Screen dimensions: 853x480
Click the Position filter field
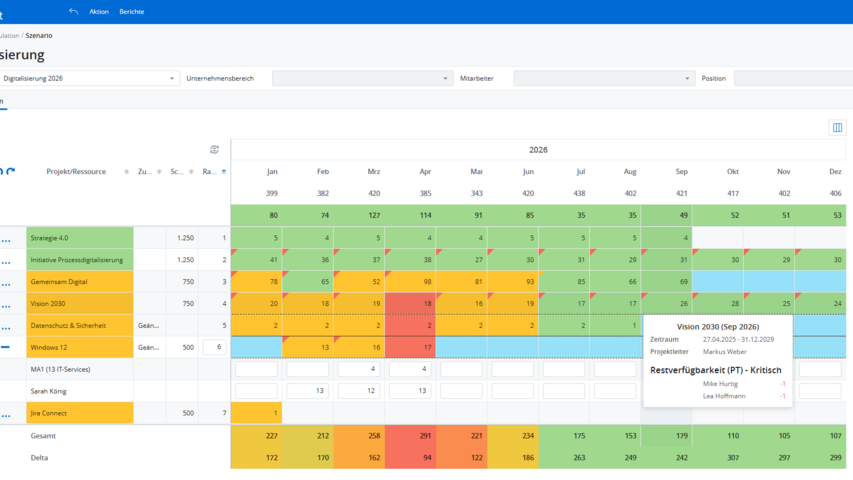tap(792, 78)
